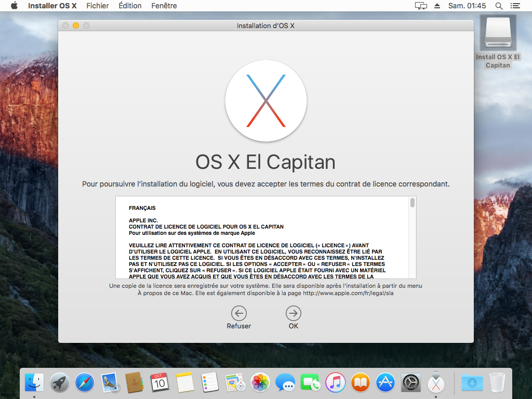Open Contacts from the Dock
This screenshot has width=532, height=399.
point(135,383)
